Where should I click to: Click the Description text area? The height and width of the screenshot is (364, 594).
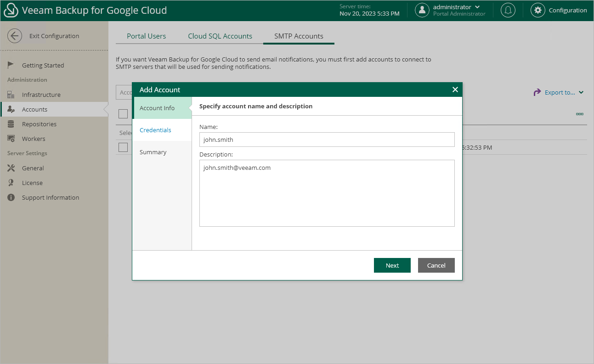tap(327, 193)
